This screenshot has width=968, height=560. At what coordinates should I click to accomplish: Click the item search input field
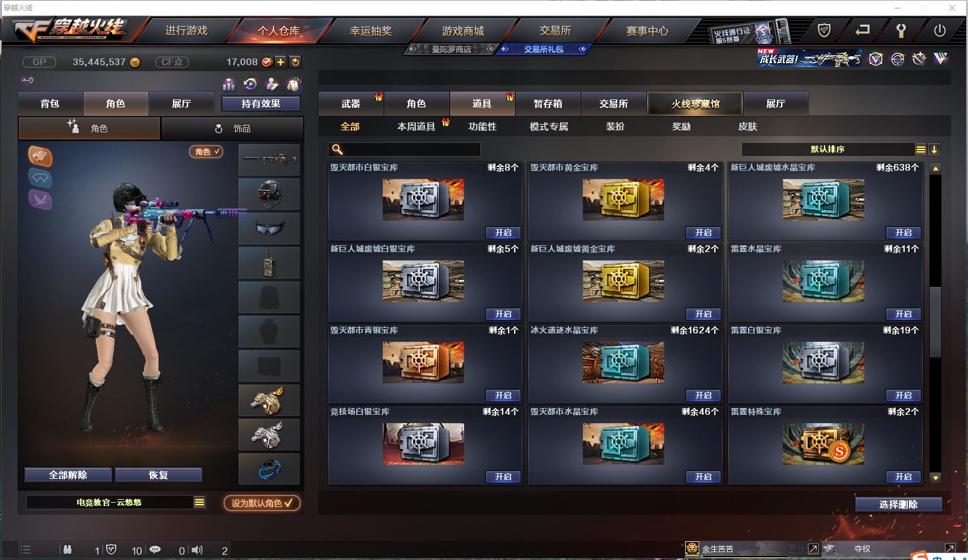click(404, 149)
